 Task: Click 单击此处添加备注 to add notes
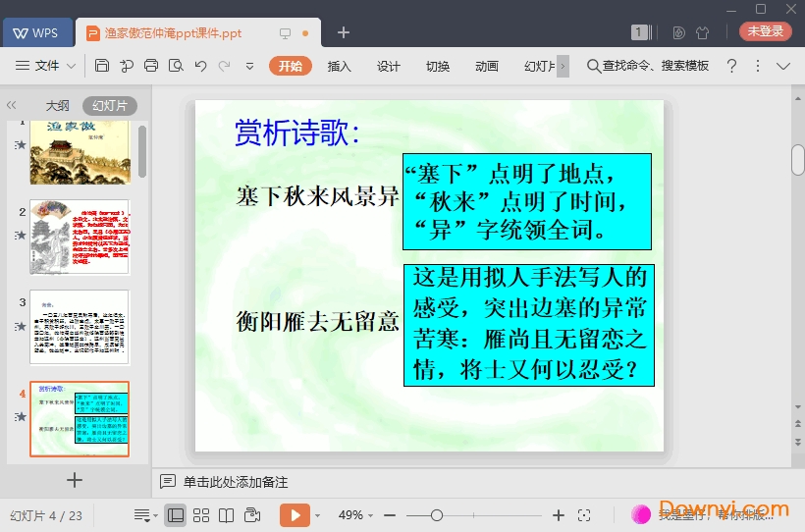pos(236,482)
